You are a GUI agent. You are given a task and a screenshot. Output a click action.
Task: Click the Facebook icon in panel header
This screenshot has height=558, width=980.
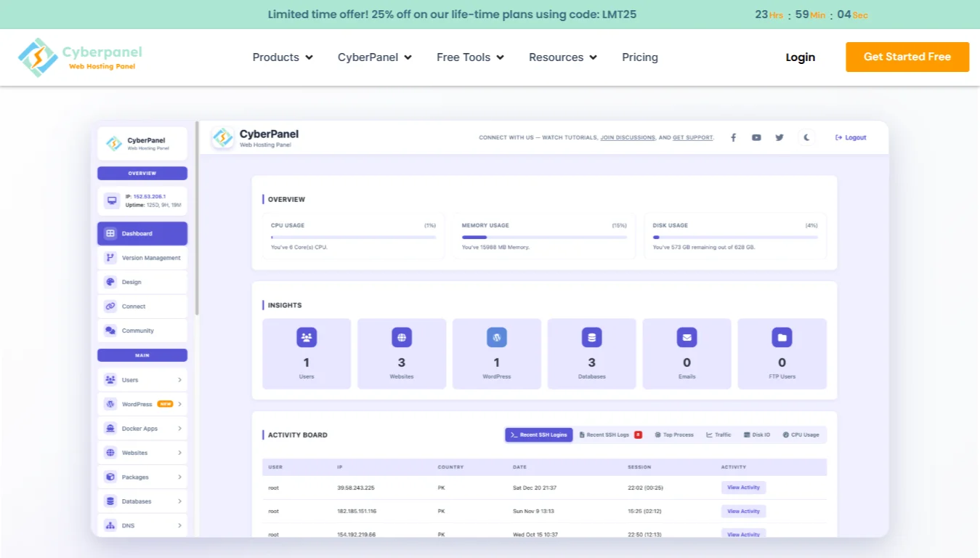[733, 137]
